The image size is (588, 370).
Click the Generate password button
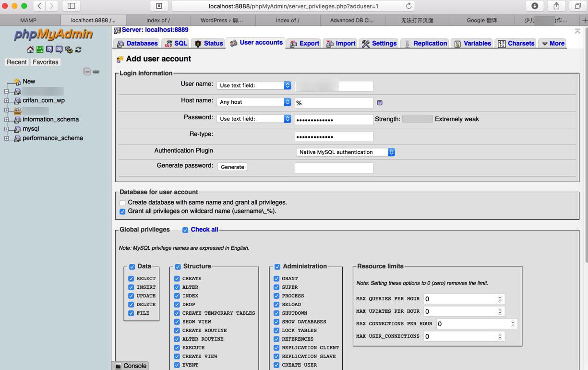click(232, 167)
